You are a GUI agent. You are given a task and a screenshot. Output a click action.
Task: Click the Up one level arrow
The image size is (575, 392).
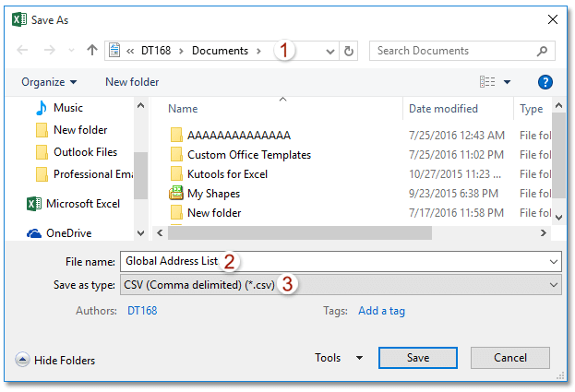(91, 51)
